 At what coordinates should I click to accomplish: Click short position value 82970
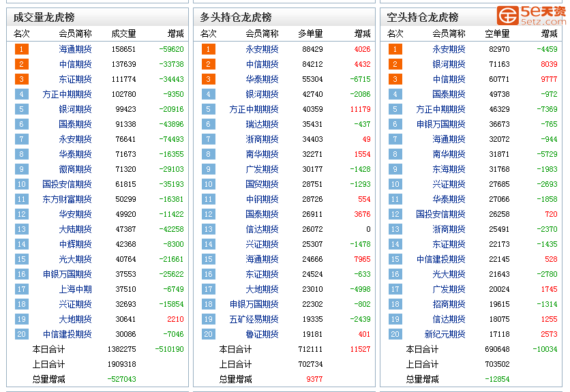click(499, 49)
